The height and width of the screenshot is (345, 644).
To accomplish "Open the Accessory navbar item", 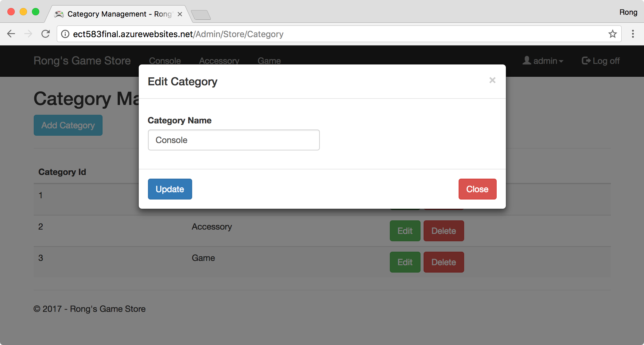I will 219,61.
